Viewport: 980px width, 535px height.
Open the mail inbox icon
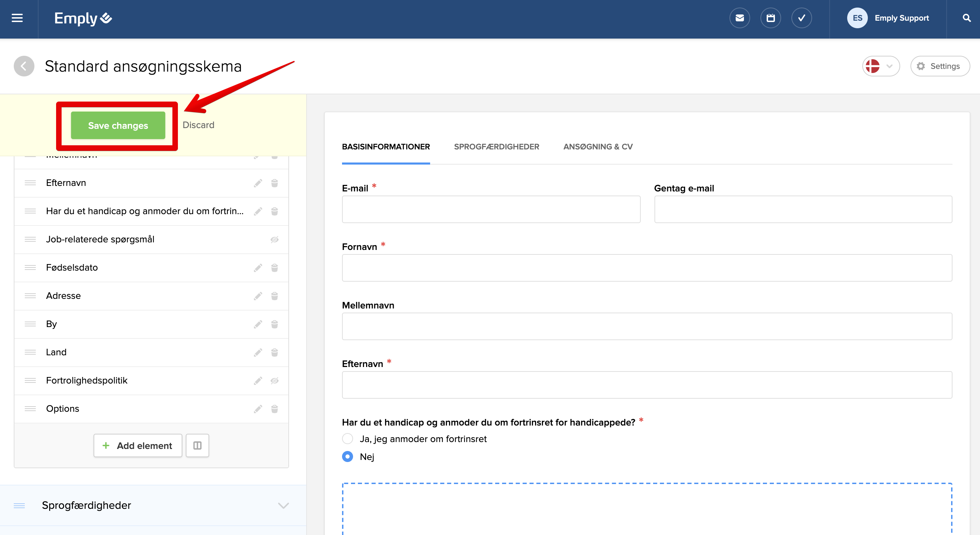click(739, 18)
